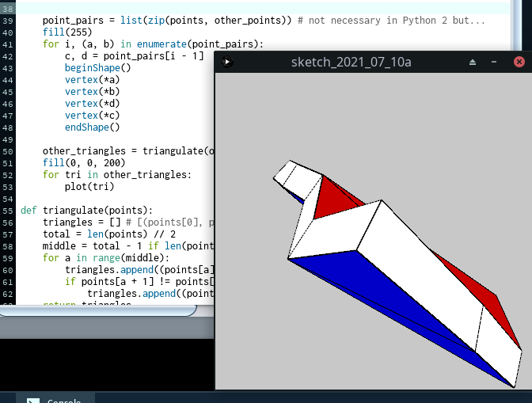Click the 'for tri in other_triangles:' line
Image resolution: width=532 pixels, height=403 pixels.
pyautogui.click(x=117, y=175)
